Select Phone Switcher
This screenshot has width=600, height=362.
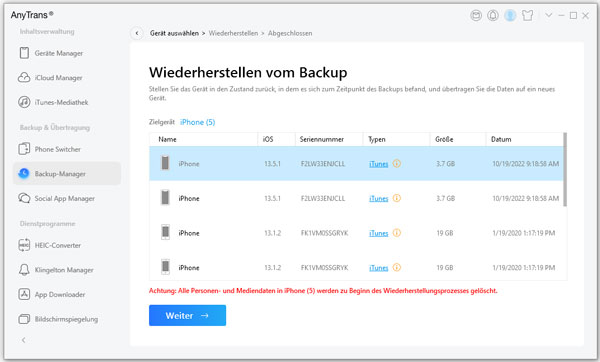(50, 149)
